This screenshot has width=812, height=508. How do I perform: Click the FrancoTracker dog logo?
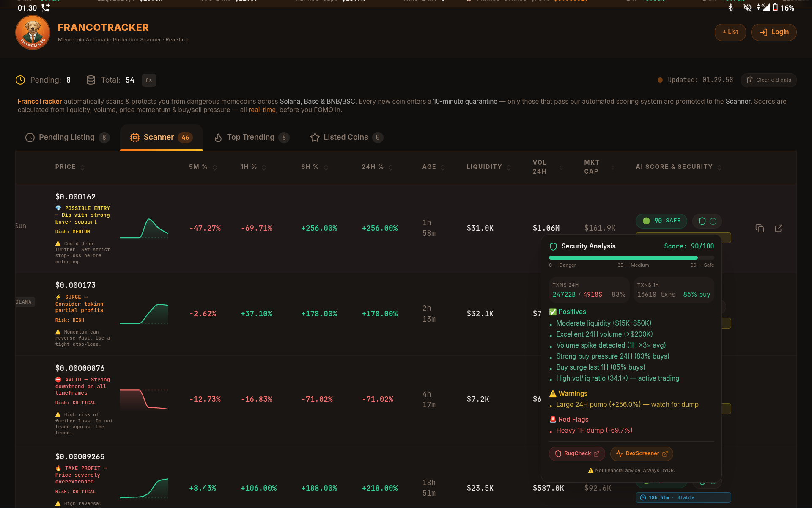tap(33, 33)
